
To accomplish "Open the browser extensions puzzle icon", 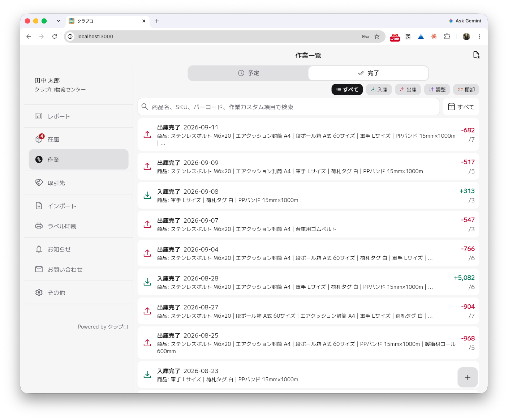I will coord(447,37).
